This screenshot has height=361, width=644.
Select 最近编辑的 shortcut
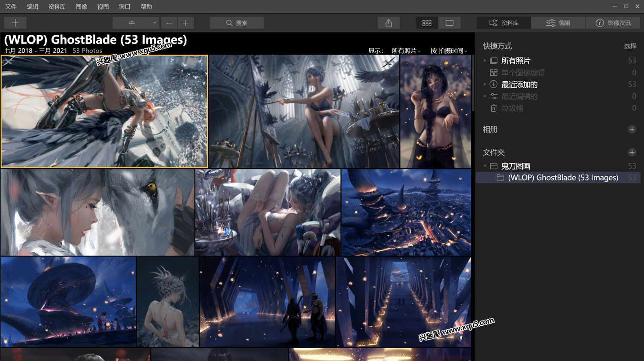519,96
